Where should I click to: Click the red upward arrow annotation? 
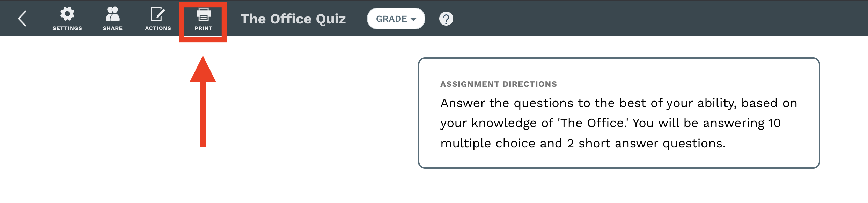click(203, 101)
